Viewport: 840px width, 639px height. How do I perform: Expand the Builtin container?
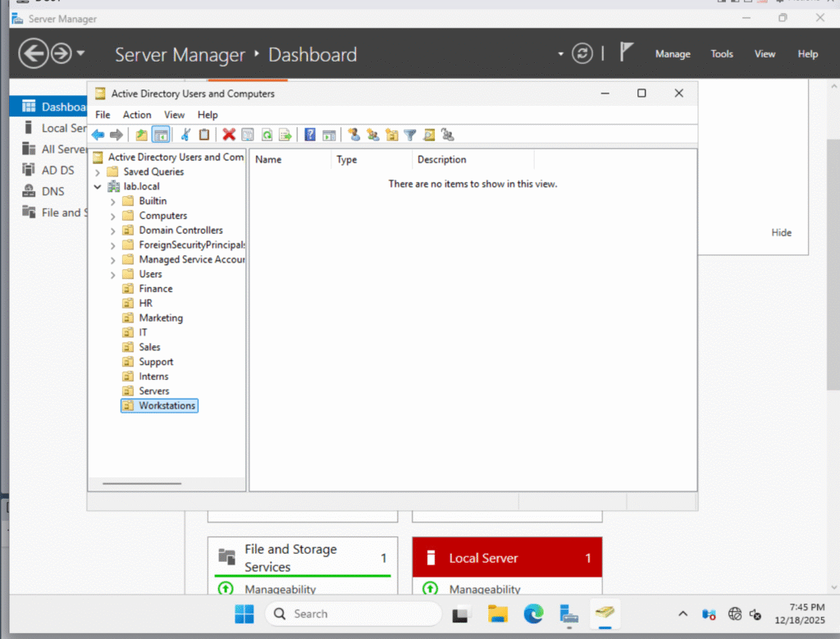click(x=112, y=202)
